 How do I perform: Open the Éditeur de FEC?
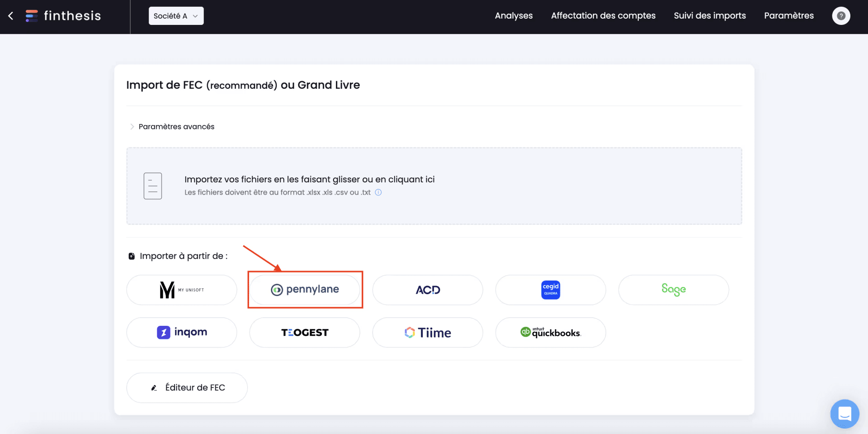(187, 388)
